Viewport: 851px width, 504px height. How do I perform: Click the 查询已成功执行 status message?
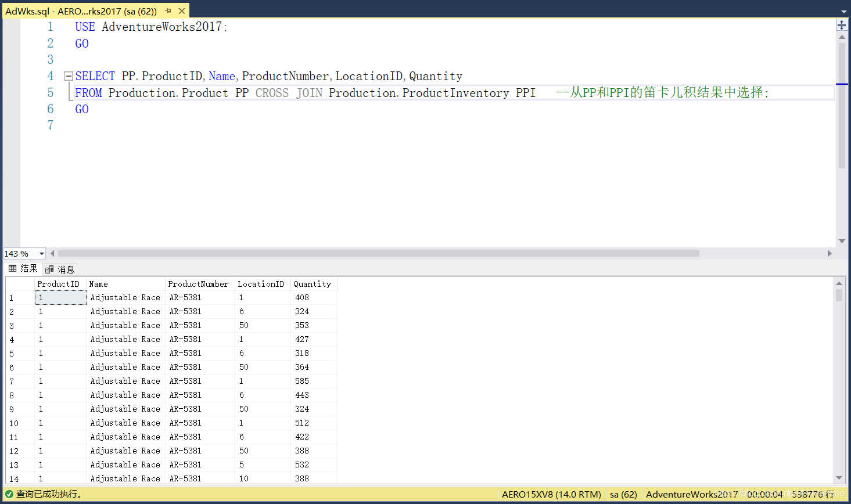49,494
